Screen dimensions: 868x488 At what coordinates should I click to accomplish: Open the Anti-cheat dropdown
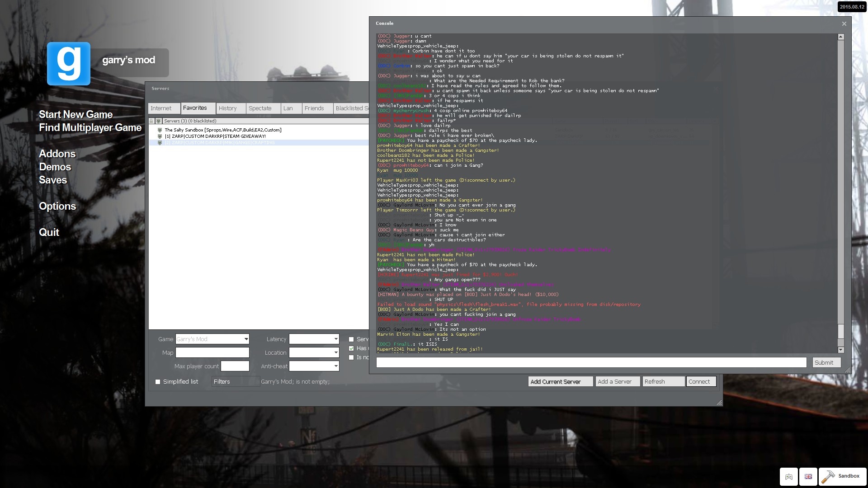314,366
